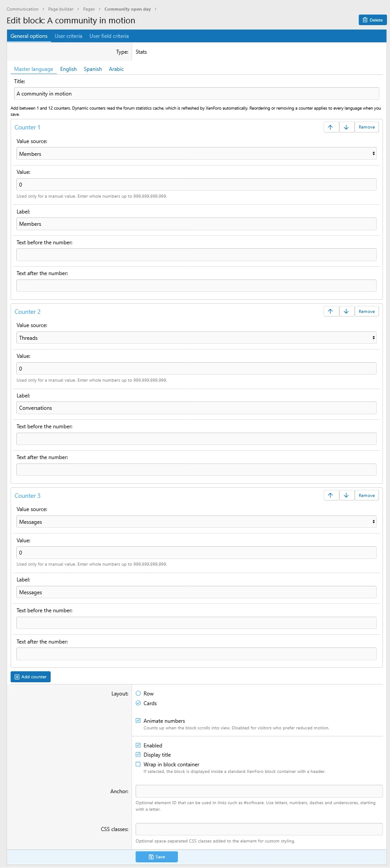Click the Counter 3 Label field containing Messages
Image resolution: width=390 pixels, height=868 pixels.
[x=196, y=592]
